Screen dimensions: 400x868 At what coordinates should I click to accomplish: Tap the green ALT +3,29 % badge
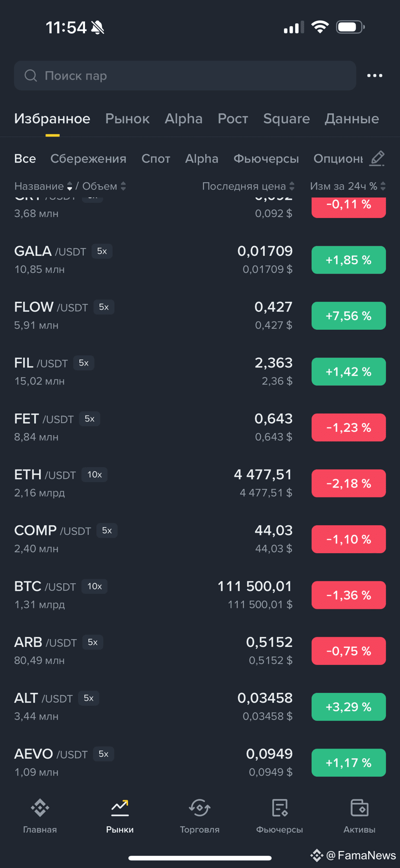(x=349, y=706)
